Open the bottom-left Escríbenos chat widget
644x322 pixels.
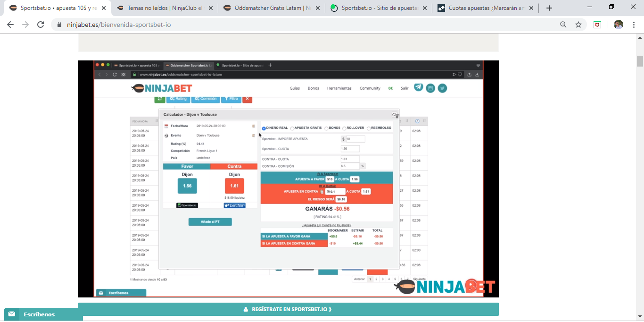pos(43,314)
